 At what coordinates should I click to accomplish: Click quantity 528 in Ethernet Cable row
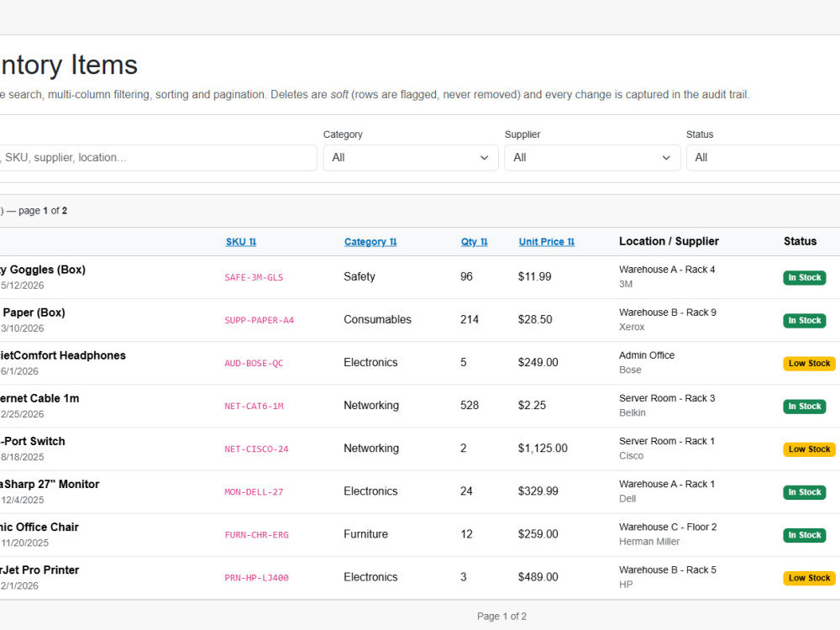tap(470, 406)
